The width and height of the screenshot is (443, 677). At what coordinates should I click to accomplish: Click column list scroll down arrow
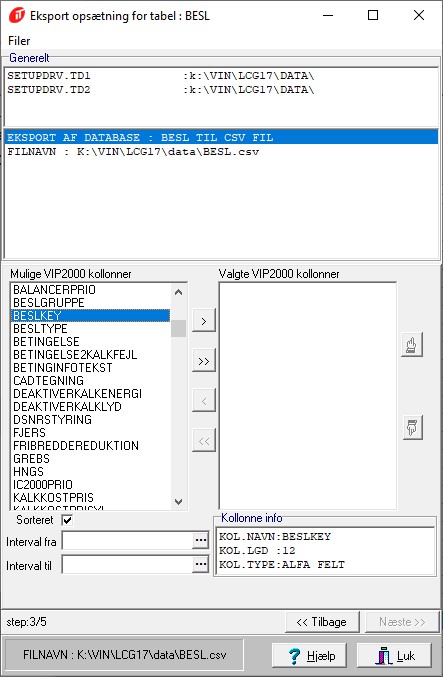coord(178,502)
